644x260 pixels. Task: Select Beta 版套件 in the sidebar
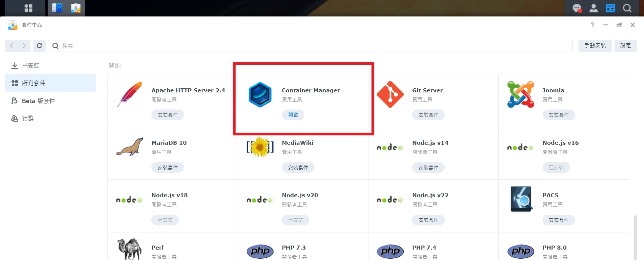[50, 101]
